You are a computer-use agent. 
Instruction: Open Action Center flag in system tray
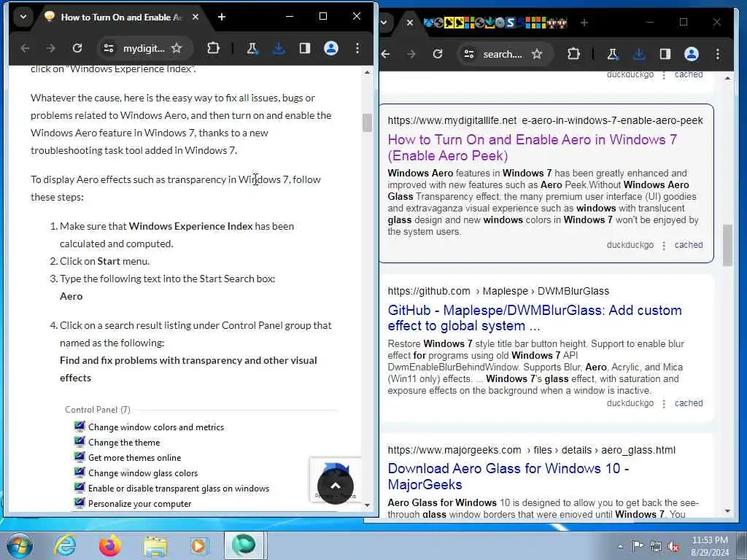tap(638, 546)
